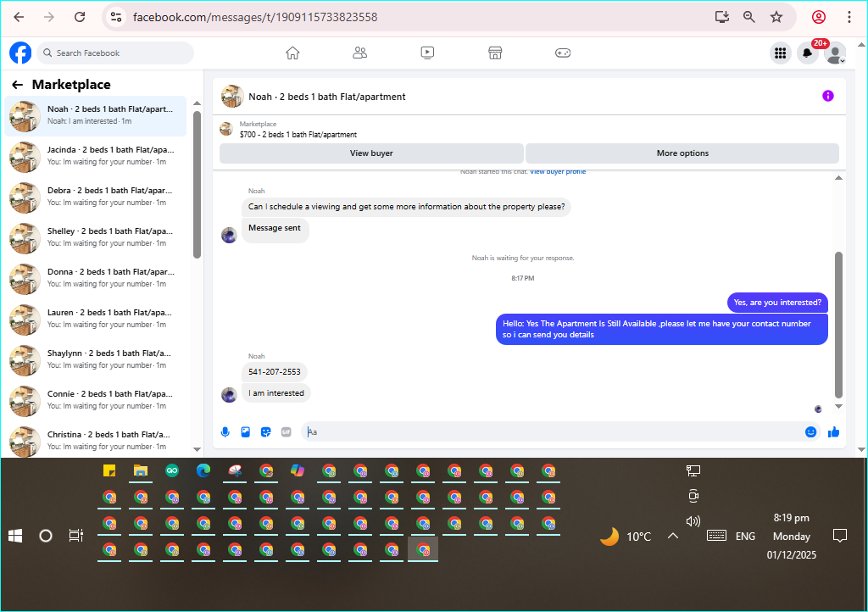
Task: Click the View buyer button
Action: [371, 153]
